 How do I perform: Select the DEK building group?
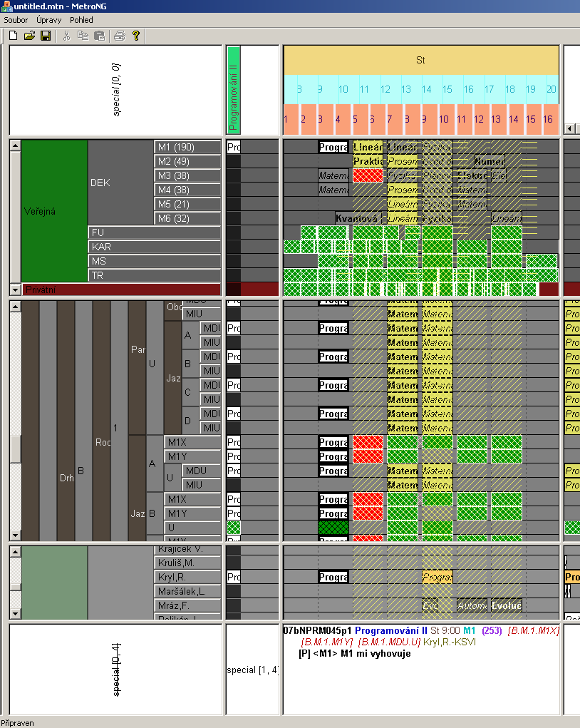120,183
